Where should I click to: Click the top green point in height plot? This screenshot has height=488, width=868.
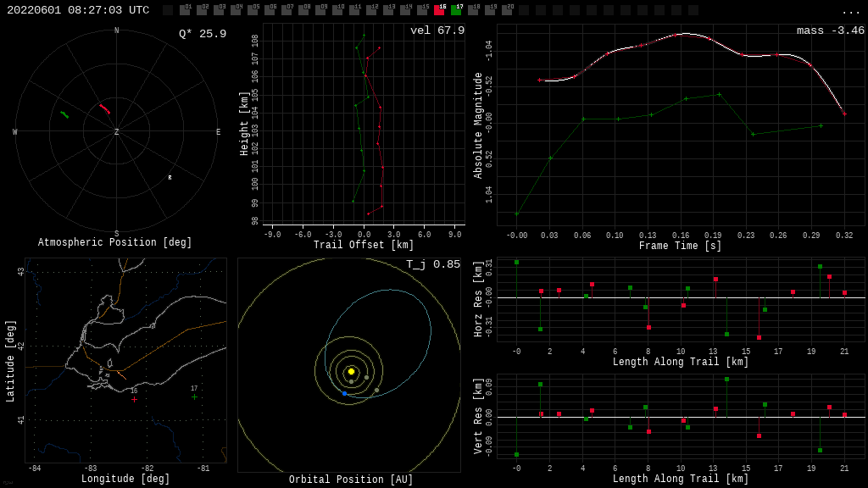364,36
